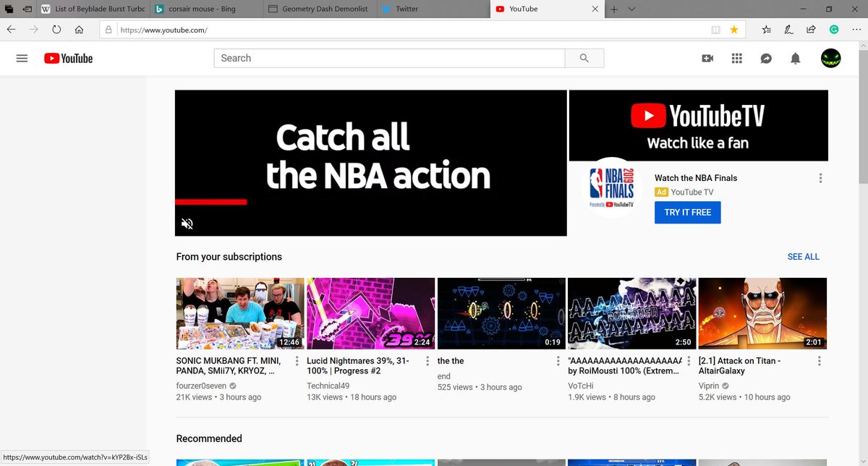Click the address bar lock icon
Viewport: 868px width, 466px height.
(108, 30)
